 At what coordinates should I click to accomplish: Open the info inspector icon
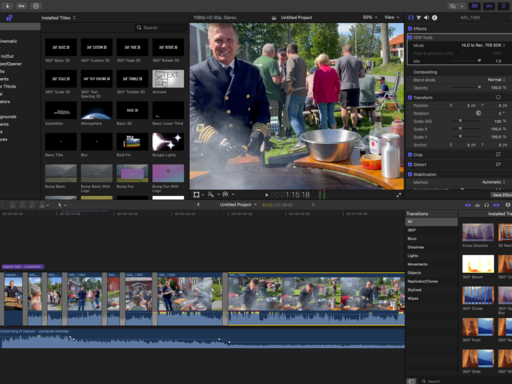point(435,18)
